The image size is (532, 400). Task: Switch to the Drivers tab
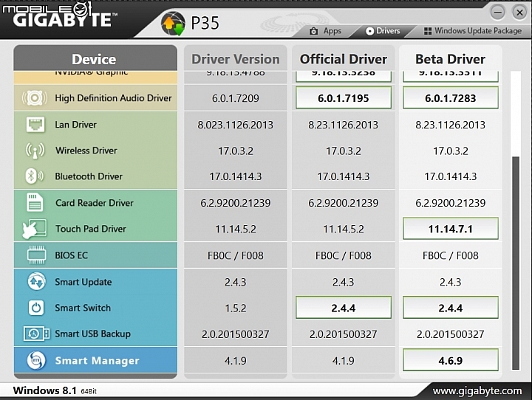coord(383,31)
